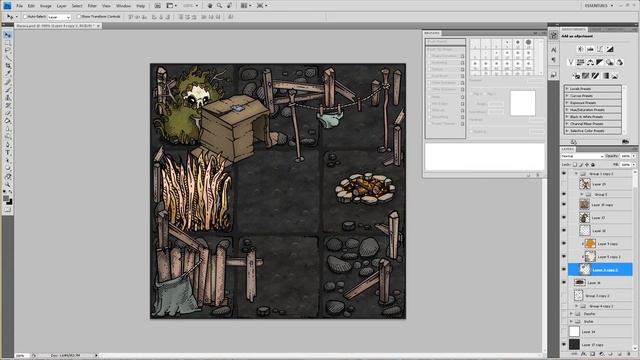Add a Channel Mixer adjustment
This screenshot has height=360, width=640.
(x=619, y=62)
